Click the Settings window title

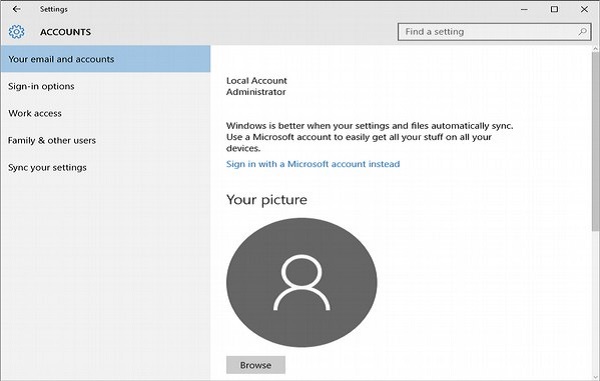click(x=54, y=9)
